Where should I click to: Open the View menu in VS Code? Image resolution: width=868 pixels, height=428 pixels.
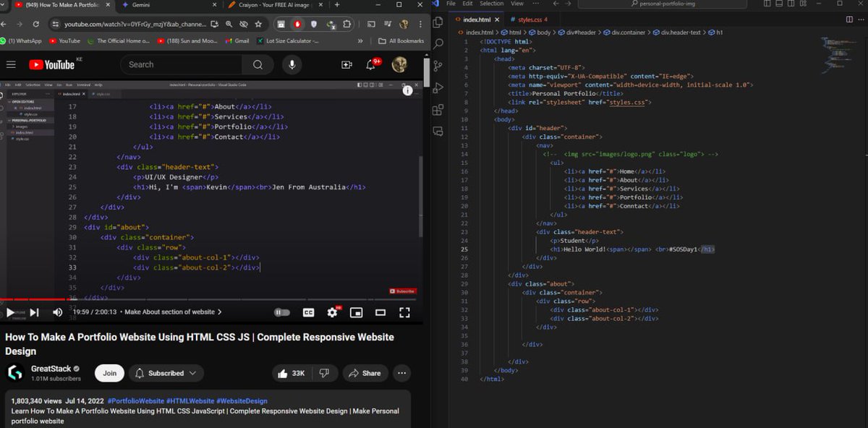click(517, 4)
